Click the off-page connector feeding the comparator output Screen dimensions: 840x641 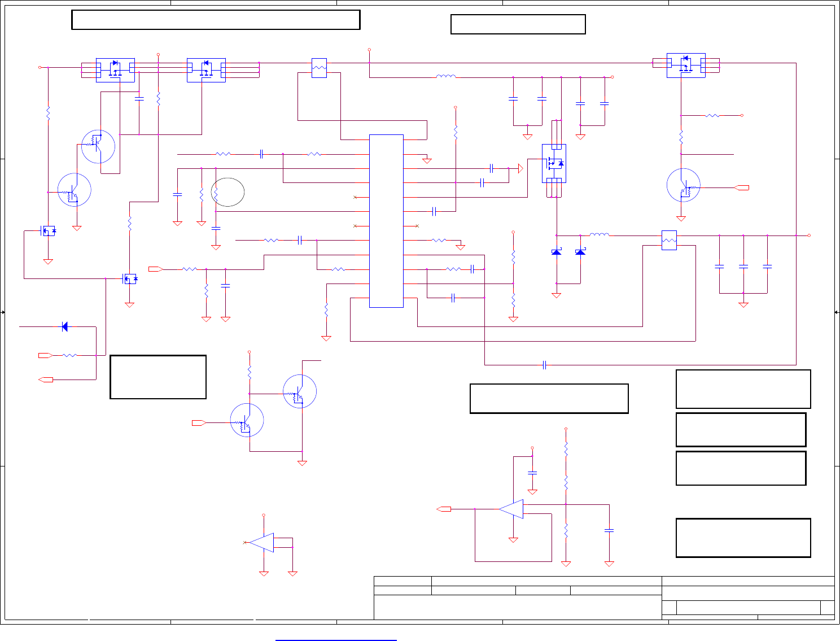(x=445, y=509)
